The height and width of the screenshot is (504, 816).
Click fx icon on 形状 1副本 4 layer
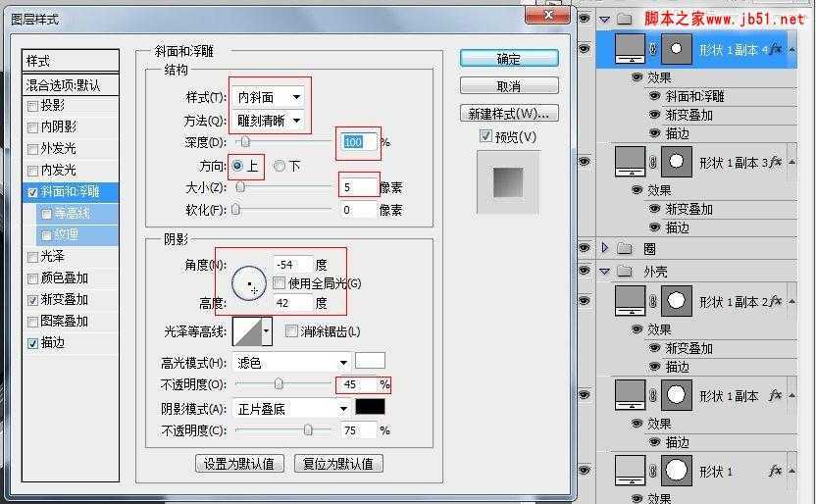click(775, 49)
